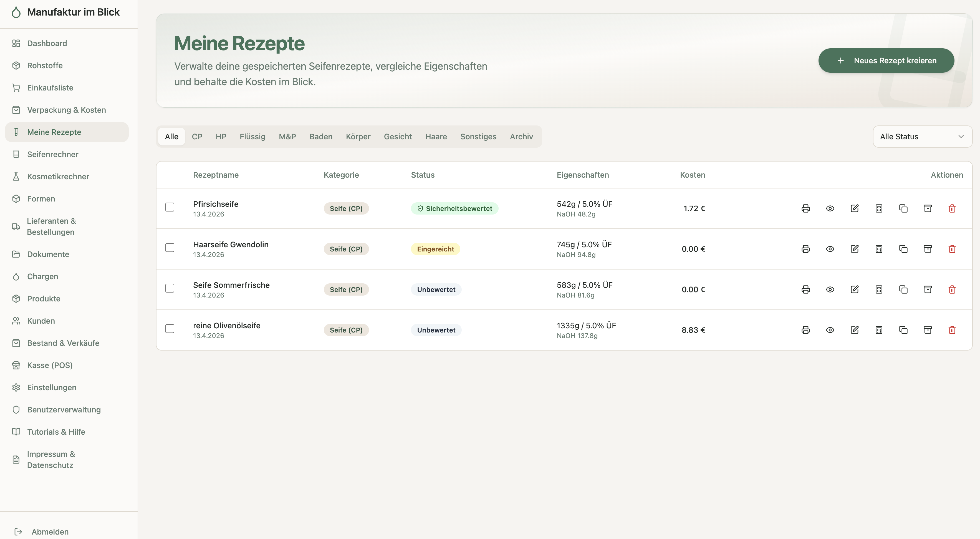The image size is (980, 539).
Task: Open the Pfirsichseife recipe name
Action: pos(216,204)
